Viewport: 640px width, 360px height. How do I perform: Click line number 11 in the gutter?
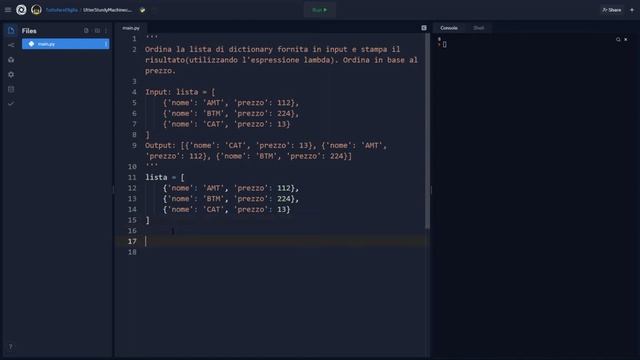point(132,178)
